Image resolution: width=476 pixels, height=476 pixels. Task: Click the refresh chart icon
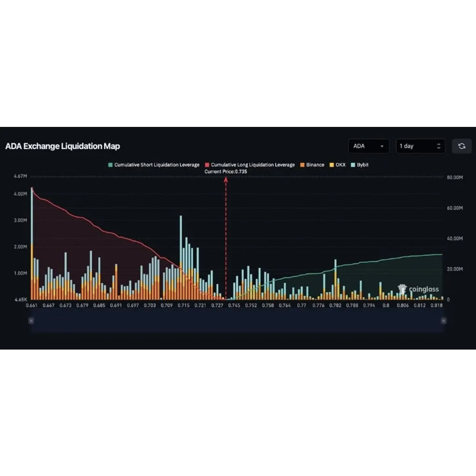[462, 146]
